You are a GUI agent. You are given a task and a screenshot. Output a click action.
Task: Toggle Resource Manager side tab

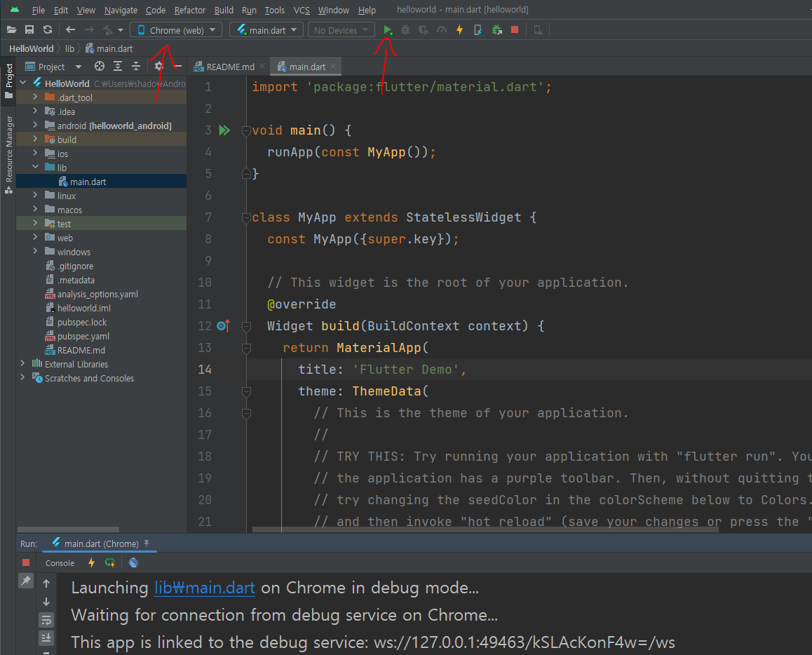click(x=8, y=154)
